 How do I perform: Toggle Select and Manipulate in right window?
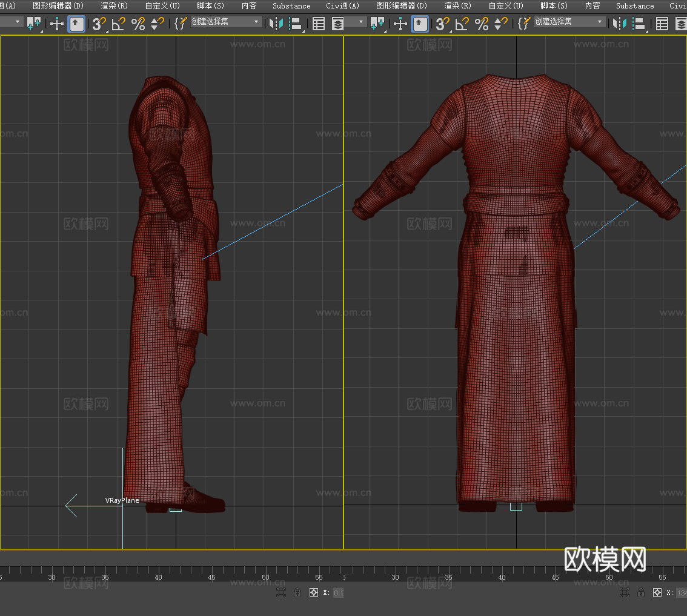tap(420, 24)
